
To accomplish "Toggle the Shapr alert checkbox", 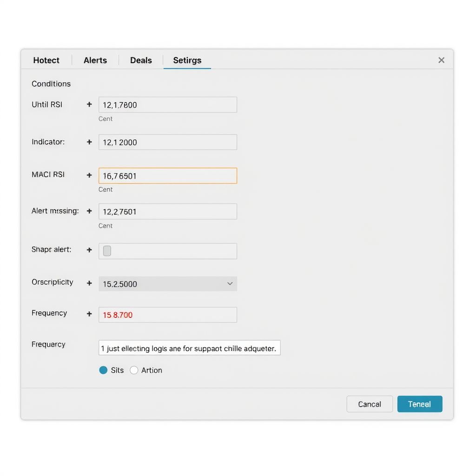I will pos(107,251).
